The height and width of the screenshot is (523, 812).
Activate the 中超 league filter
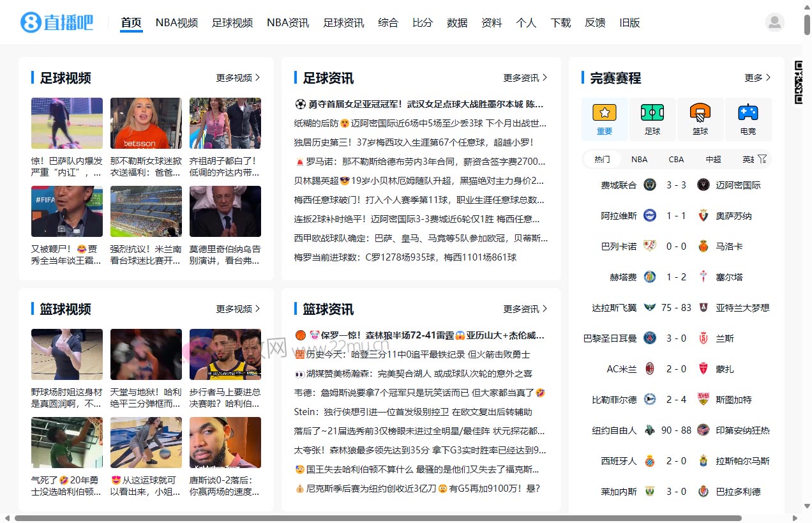(x=713, y=159)
